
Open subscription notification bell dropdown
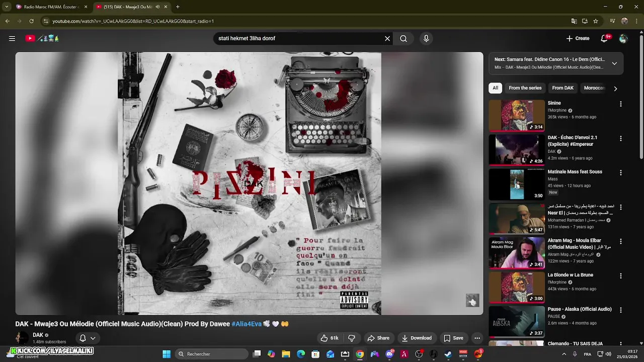[x=88, y=338]
